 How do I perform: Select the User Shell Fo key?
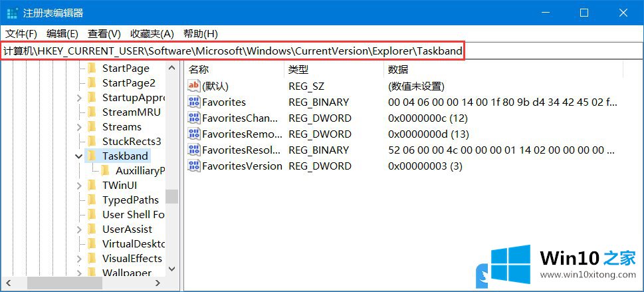point(134,215)
